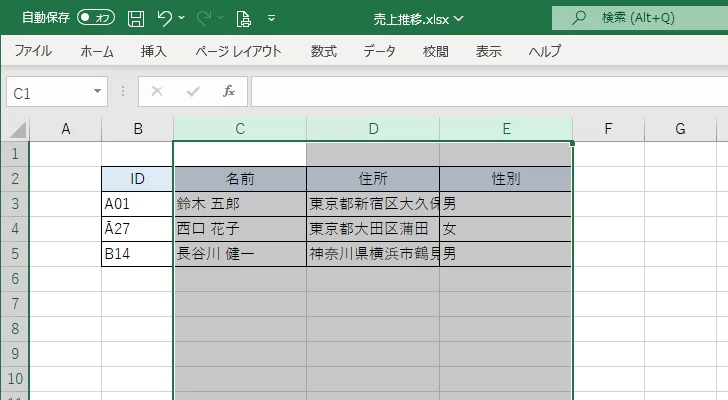Click the Insert Function fx icon
Image resolution: width=728 pixels, height=400 pixels.
(x=229, y=91)
